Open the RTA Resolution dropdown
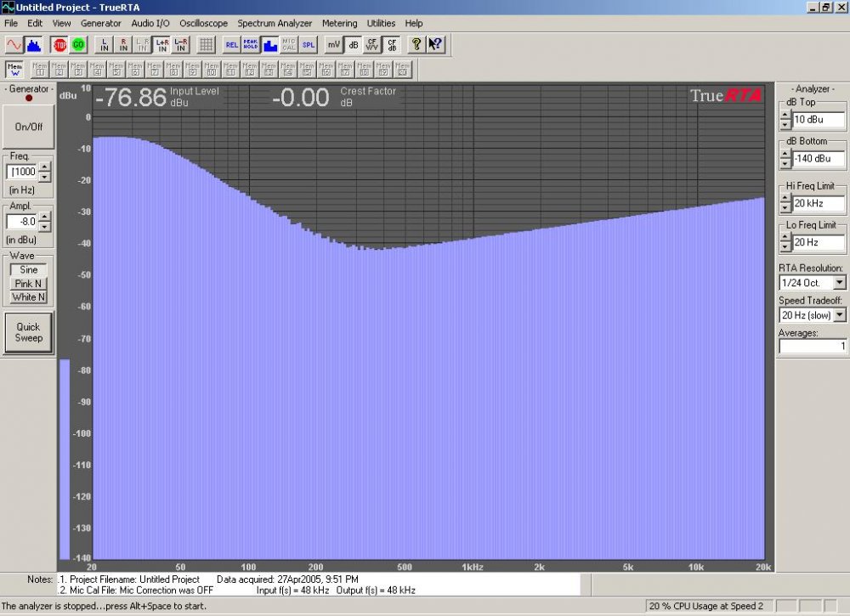Screen dimensions: 850x616 [x=839, y=283]
